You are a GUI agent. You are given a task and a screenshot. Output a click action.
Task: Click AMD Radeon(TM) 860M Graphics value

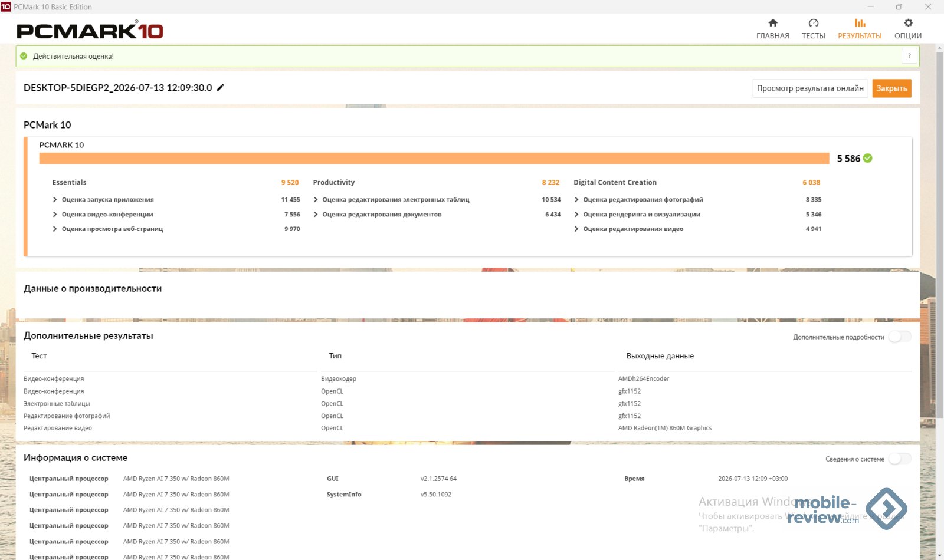[x=665, y=429]
